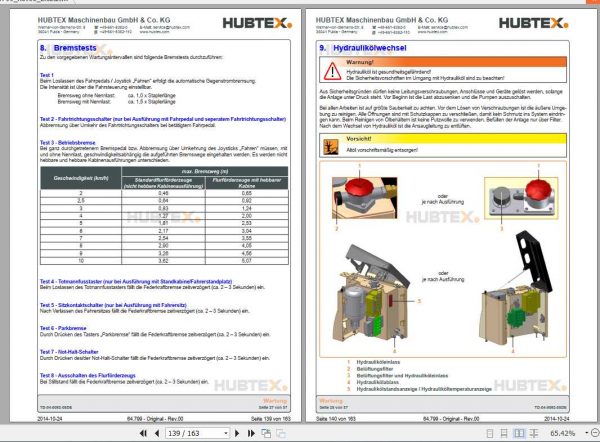600x442 pixels.
Task: Click the max. Bremsweg (m) table header
Action: click(205, 171)
